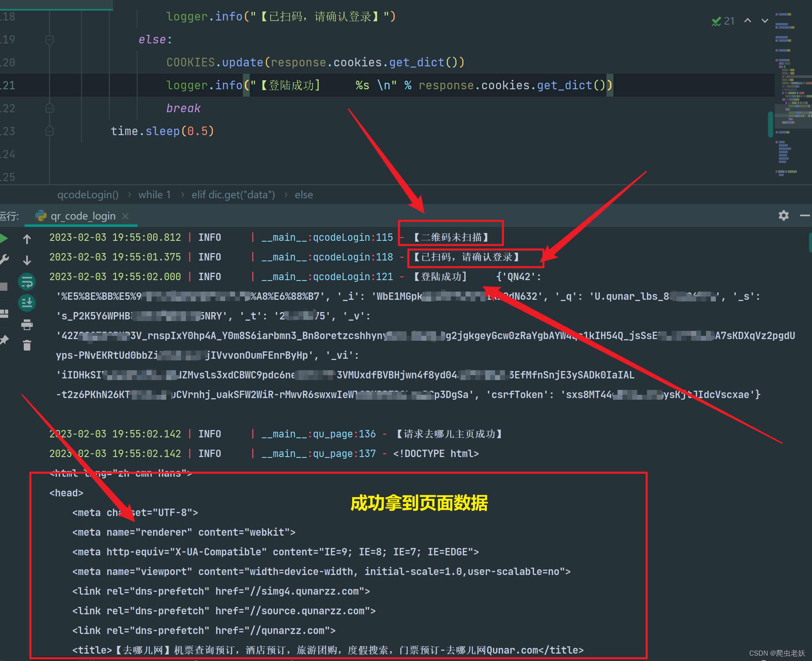Stop the running process
The height and width of the screenshot is (661, 812).
tap(4, 286)
